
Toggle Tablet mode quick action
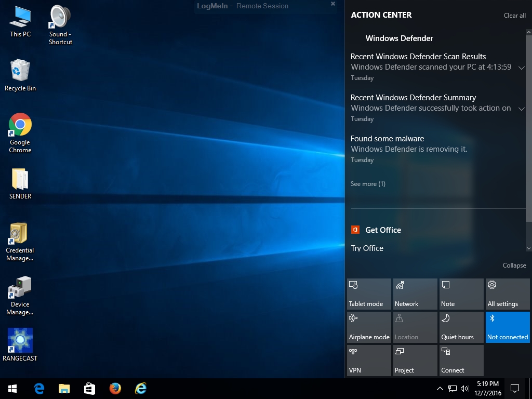(x=369, y=294)
